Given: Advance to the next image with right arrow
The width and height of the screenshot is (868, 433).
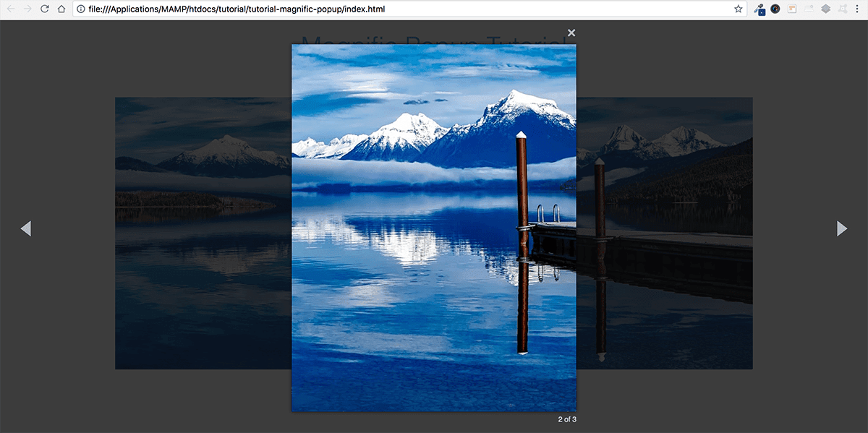Looking at the screenshot, I should [x=842, y=228].
